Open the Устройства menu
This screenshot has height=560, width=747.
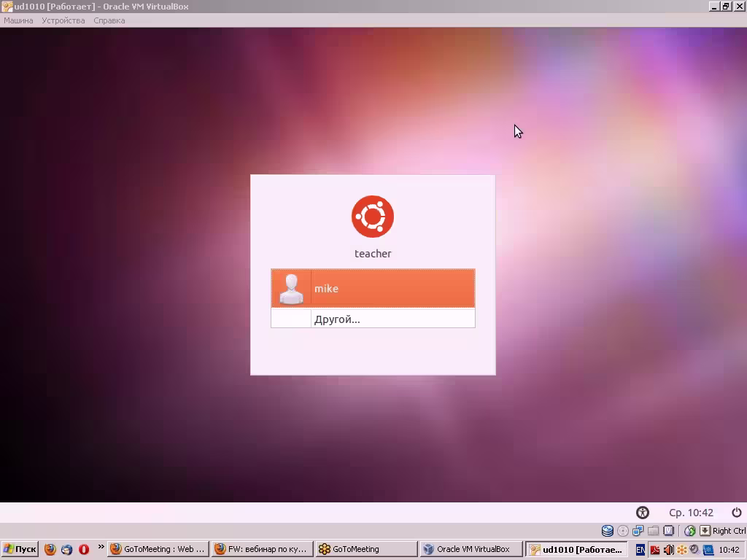click(63, 20)
